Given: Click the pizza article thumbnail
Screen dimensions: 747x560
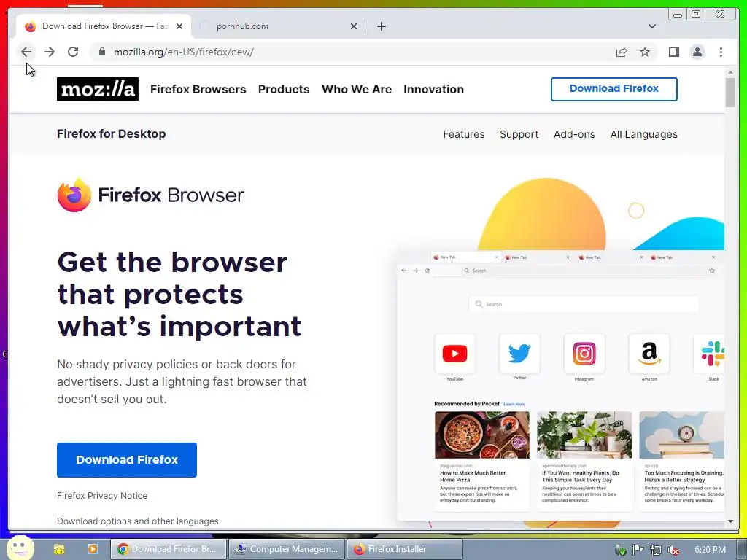Looking at the screenshot, I should click(482, 435).
